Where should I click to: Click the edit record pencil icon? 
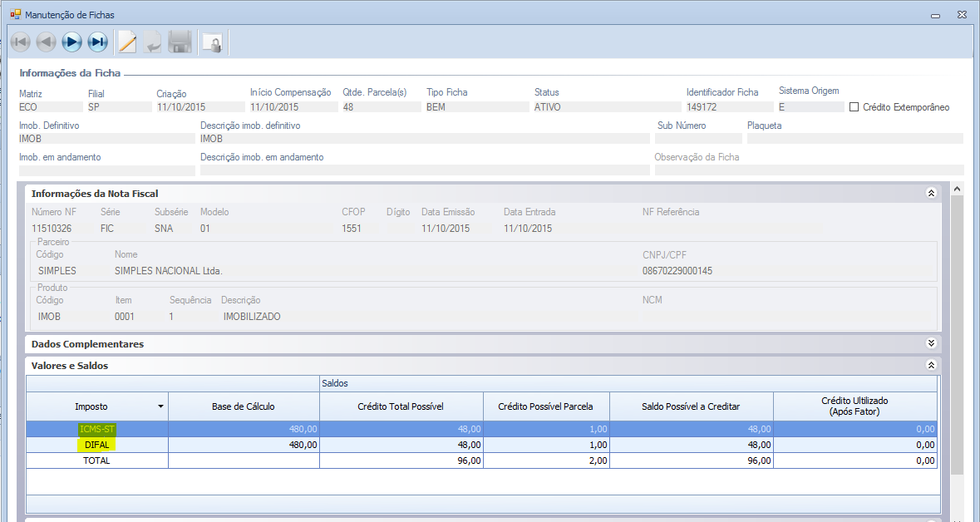(127, 42)
